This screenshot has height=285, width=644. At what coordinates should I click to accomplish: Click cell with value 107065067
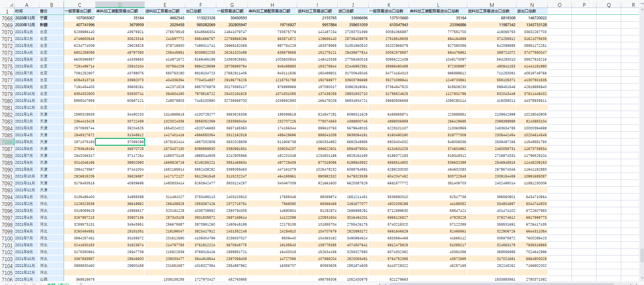[79, 18]
